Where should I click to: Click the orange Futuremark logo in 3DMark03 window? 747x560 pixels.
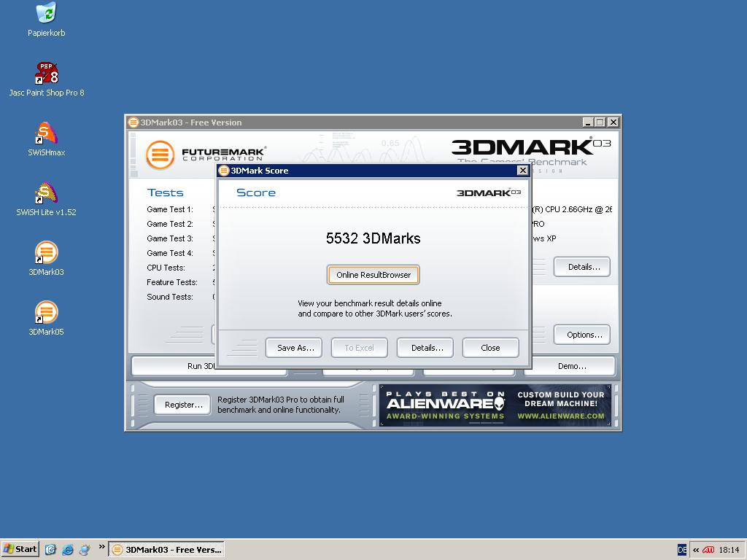pos(160,155)
